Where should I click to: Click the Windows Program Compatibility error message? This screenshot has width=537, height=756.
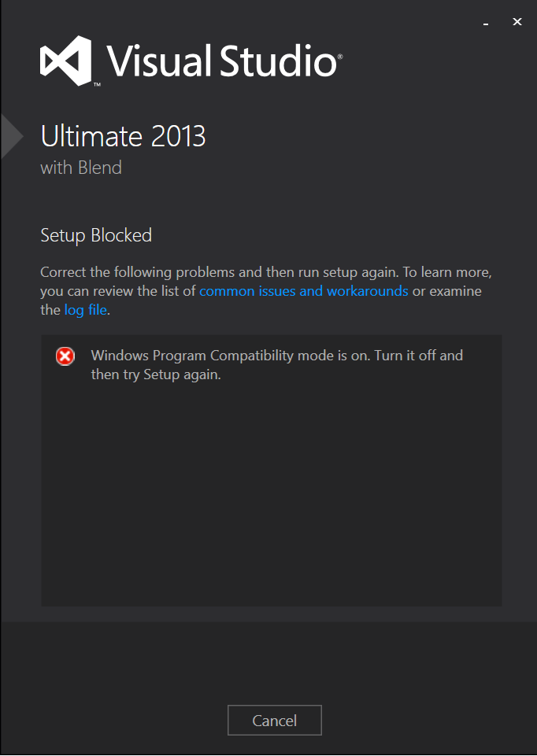(x=277, y=364)
